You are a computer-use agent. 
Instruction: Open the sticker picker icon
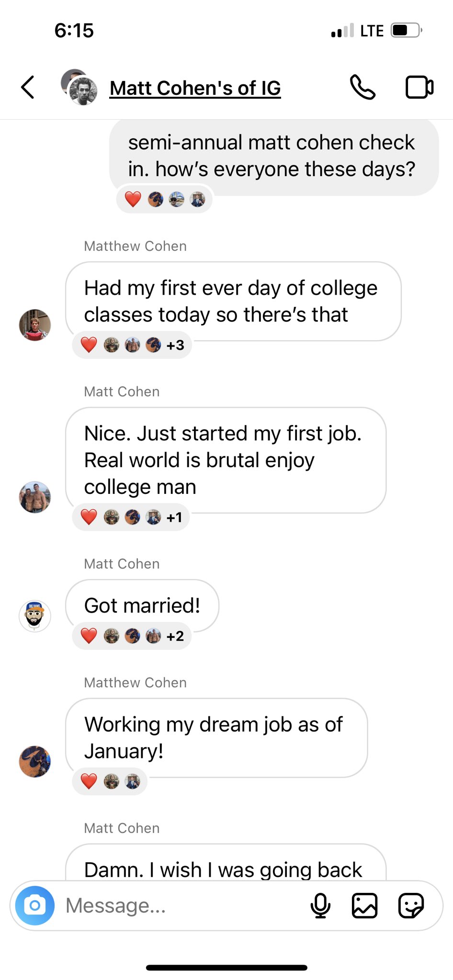point(411,905)
